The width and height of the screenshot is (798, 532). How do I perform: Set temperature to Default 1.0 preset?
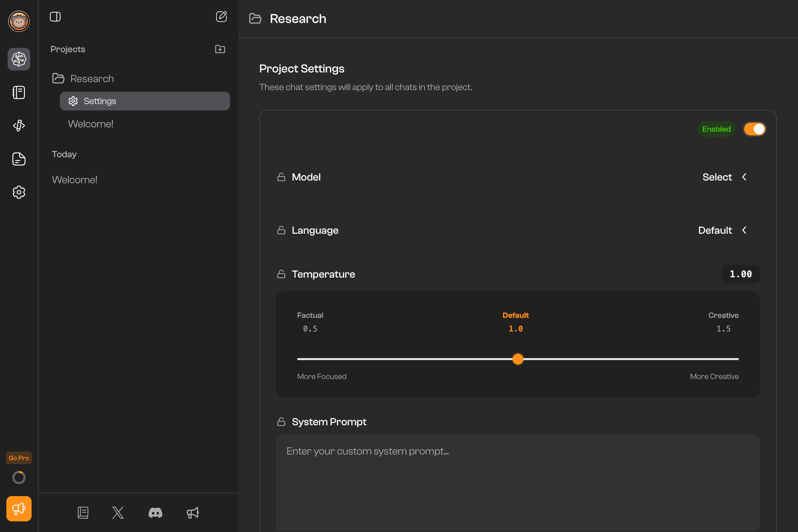(x=516, y=322)
